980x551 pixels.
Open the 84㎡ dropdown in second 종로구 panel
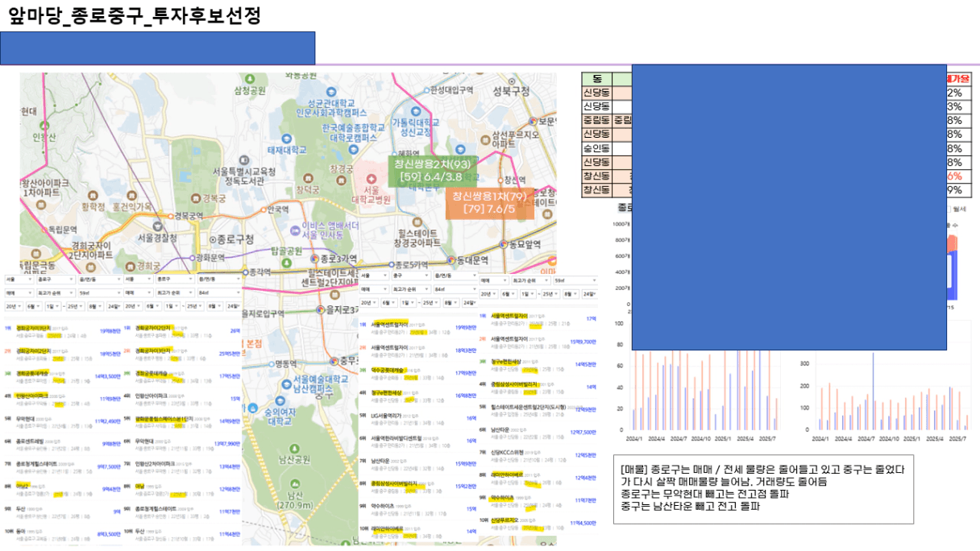pyautogui.click(x=219, y=292)
